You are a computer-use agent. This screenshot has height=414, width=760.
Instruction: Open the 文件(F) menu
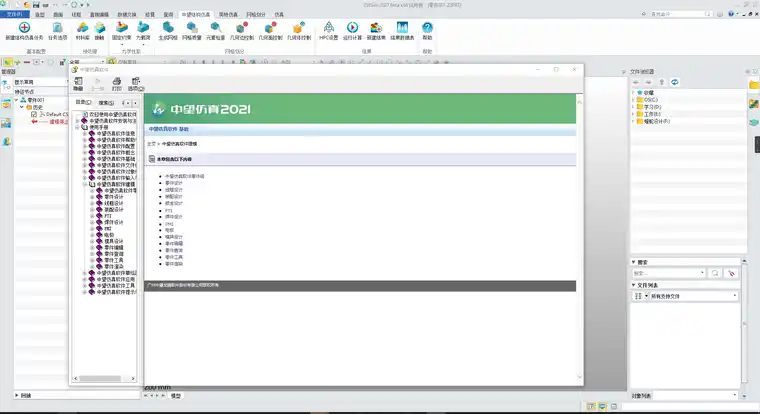[x=15, y=15]
